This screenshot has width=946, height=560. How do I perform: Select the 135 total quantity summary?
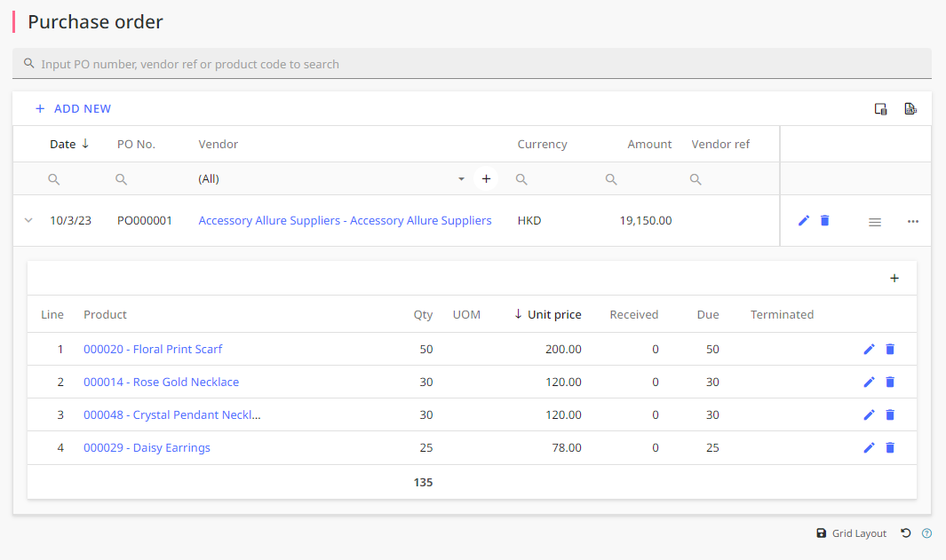(423, 482)
